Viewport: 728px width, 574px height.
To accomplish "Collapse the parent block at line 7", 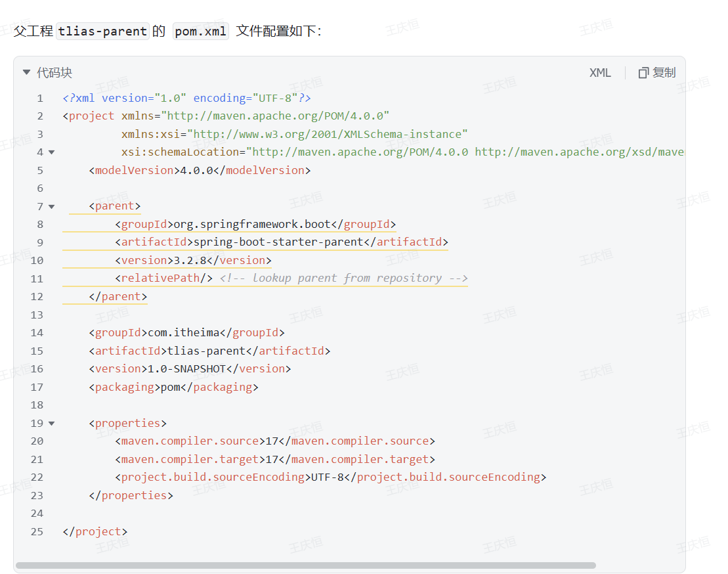I will tap(52, 207).
